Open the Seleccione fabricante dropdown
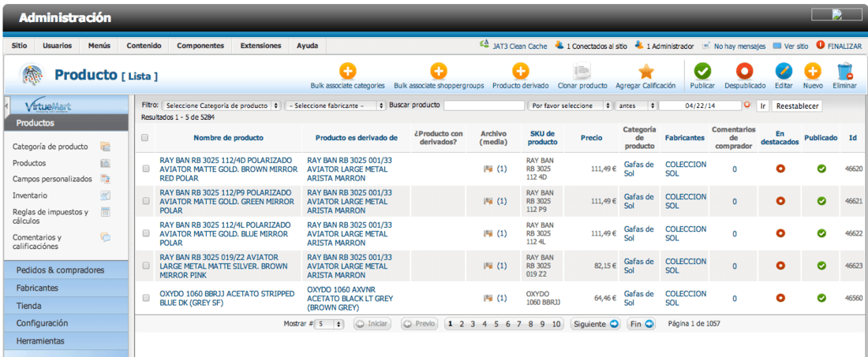 335,106
